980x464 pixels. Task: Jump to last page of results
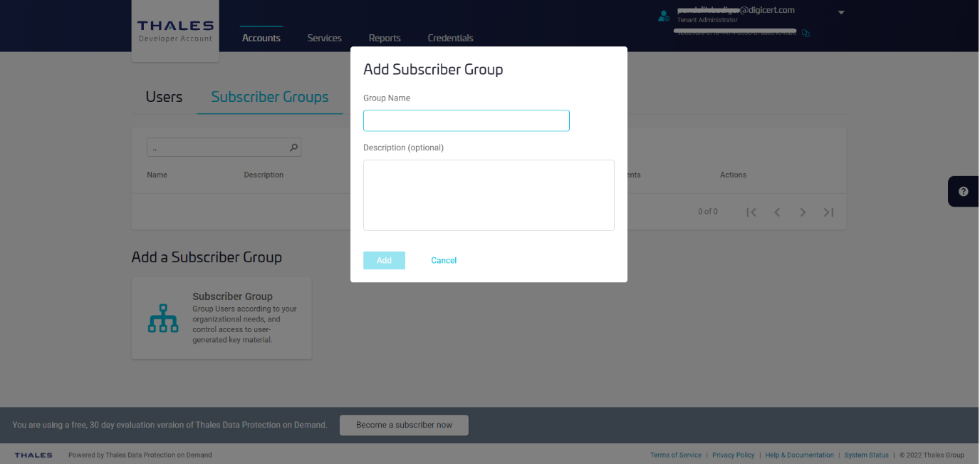[828, 212]
